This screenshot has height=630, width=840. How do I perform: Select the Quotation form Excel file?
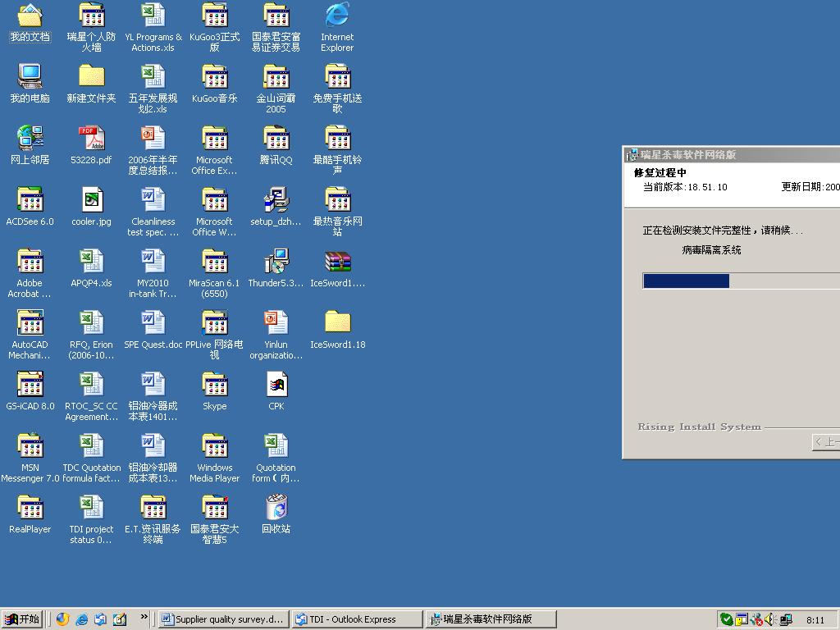coord(276,458)
